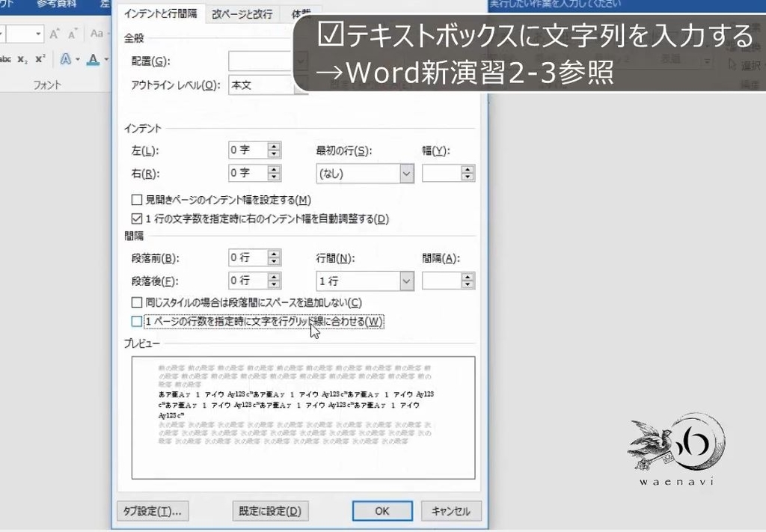The width and height of the screenshot is (766, 532).
Task: Increase 間隔 value with up arrow
Action: pyautogui.click(x=468, y=277)
